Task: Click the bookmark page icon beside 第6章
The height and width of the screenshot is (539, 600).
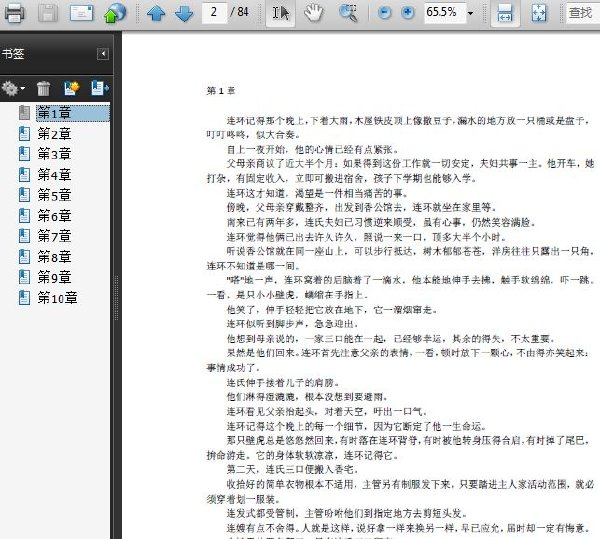Action: click(24, 215)
